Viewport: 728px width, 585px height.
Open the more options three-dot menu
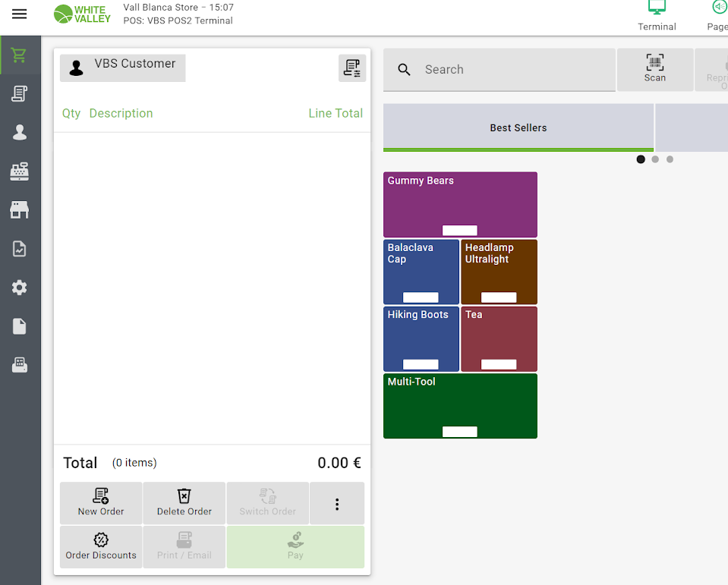[x=337, y=504]
